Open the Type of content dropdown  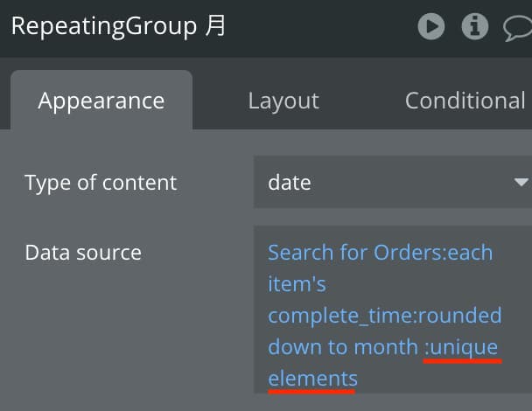(393, 182)
